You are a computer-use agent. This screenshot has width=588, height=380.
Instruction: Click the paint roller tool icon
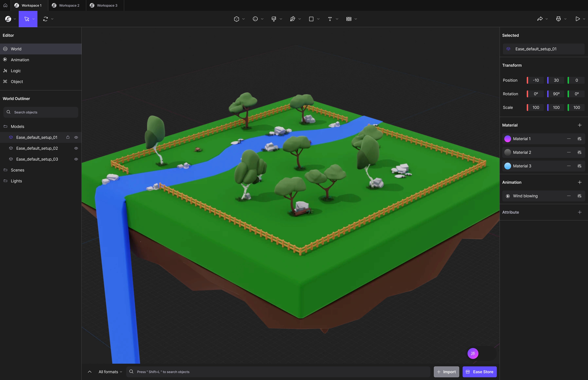tap(274, 19)
